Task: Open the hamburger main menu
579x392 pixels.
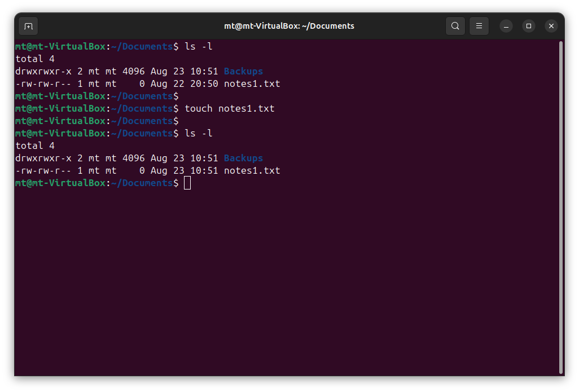Action: pyautogui.click(x=479, y=26)
